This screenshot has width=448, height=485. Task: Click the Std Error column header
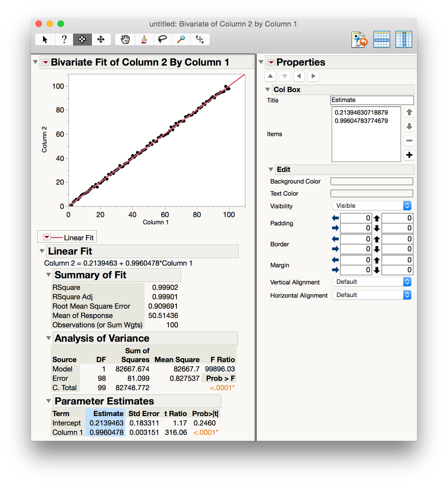tap(144, 414)
